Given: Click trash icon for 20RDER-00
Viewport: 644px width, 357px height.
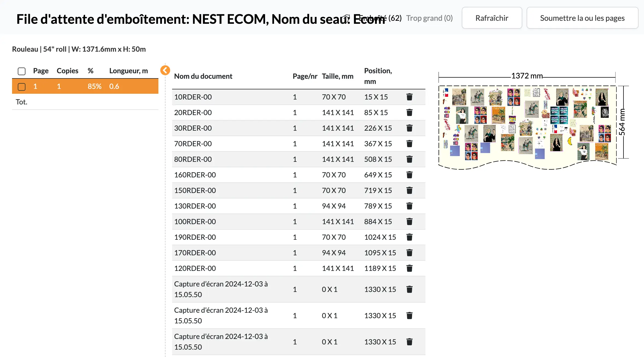Looking at the screenshot, I should click(409, 112).
